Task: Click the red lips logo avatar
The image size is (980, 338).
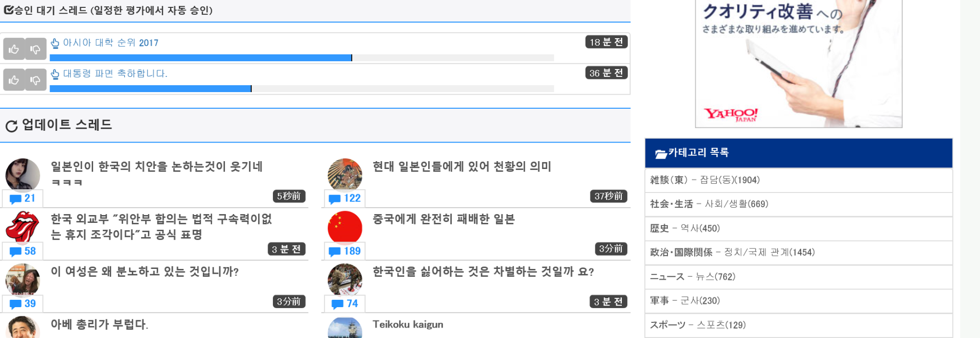Action: click(x=23, y=227)
